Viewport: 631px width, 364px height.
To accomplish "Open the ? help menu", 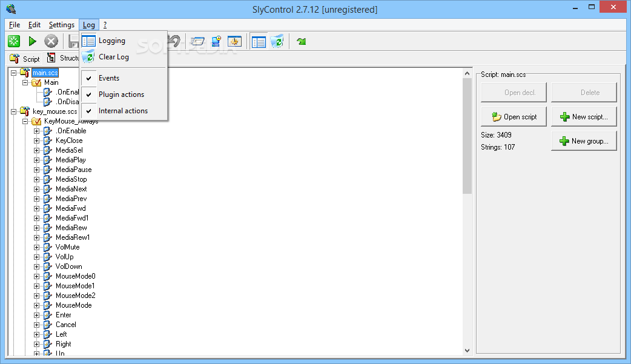I will (105, 25).
